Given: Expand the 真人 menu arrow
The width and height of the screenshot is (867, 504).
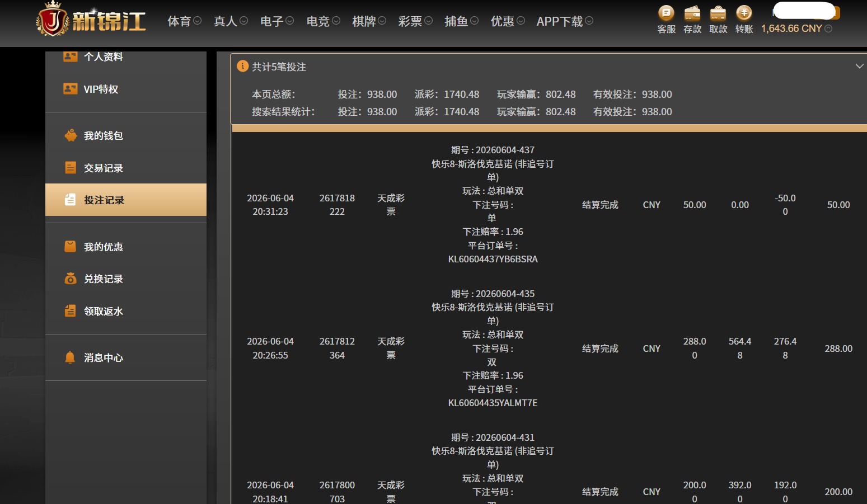Looking at the screenshot, I should 243,21.
